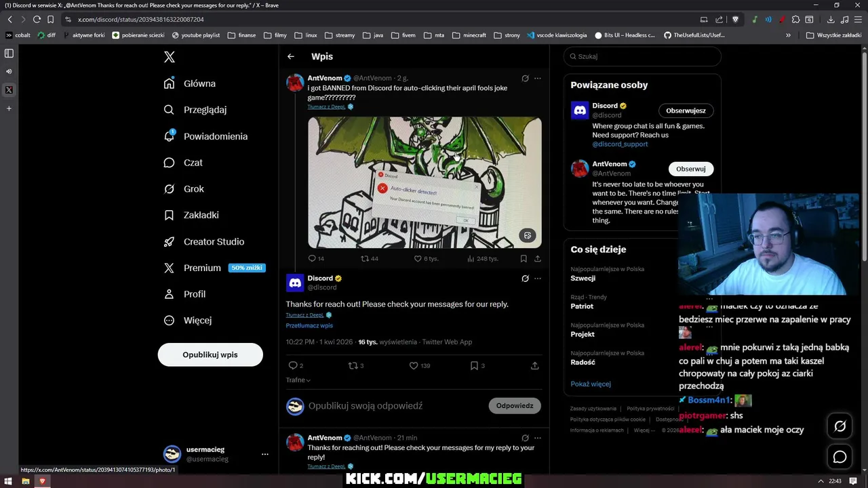Go back using the post's back arrow

point(291,56)
